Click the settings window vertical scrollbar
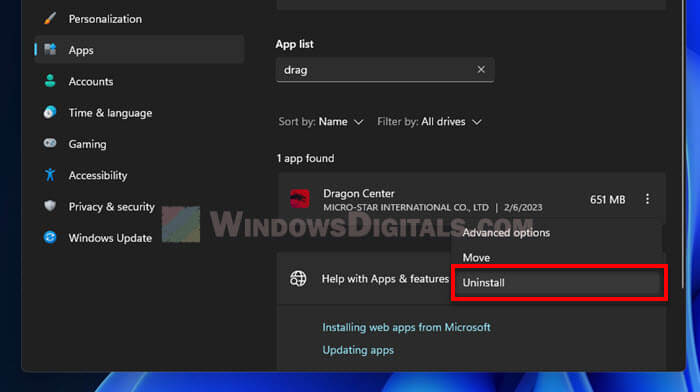Image resolution: width=700 pixels, height=392 pixels. coord(682,144)
